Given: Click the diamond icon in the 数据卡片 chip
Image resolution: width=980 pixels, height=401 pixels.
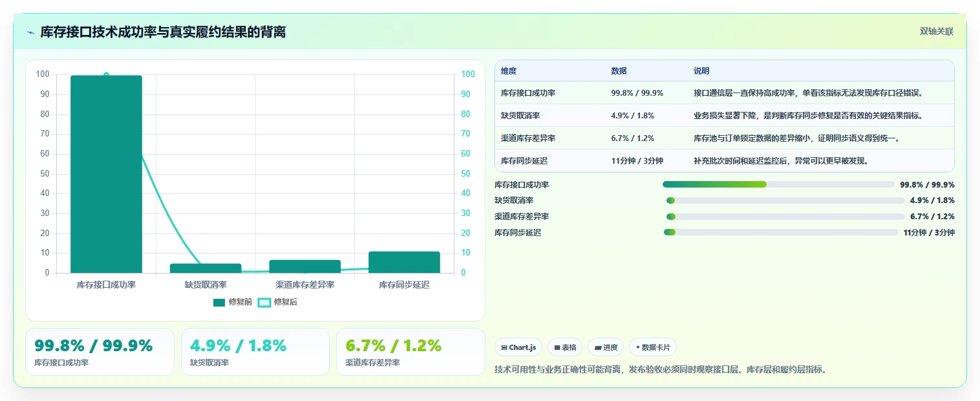Looking at the screenshot, I should pos(637,347).
